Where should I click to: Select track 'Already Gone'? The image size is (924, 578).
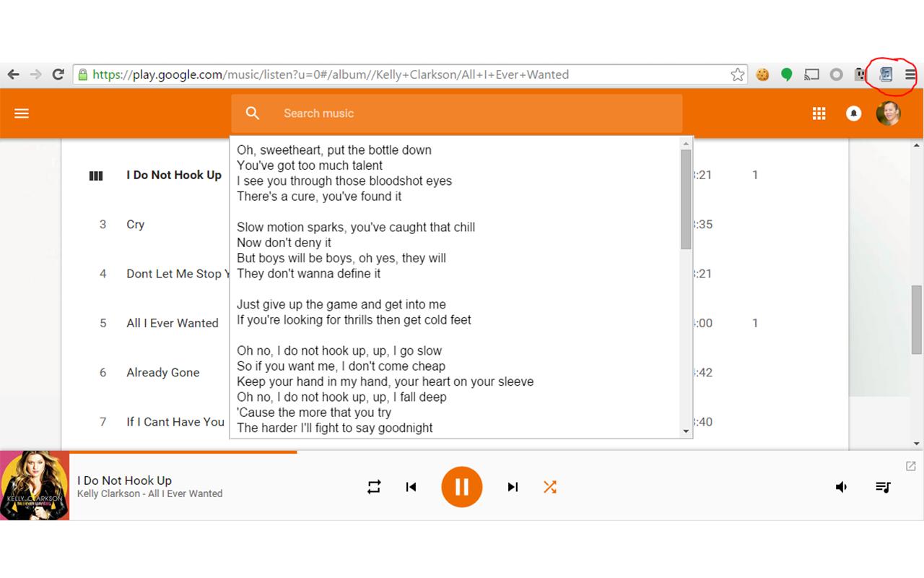(163, 372)
